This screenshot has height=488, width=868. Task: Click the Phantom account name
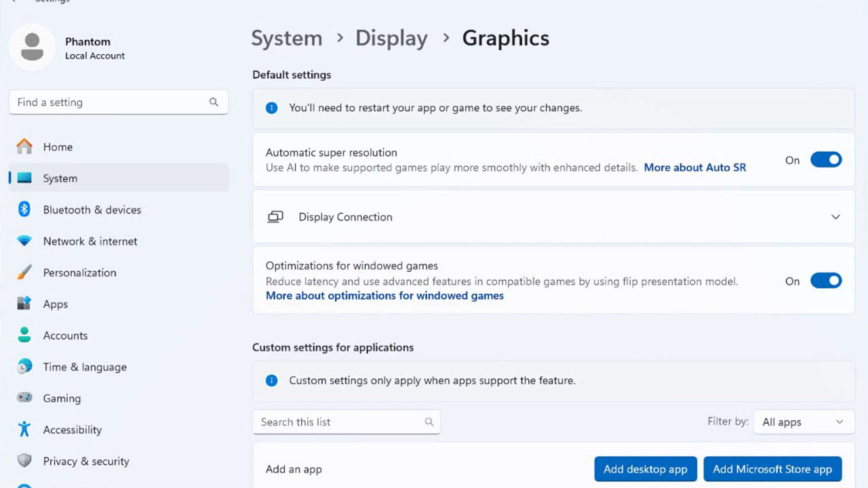coord(87,41)
